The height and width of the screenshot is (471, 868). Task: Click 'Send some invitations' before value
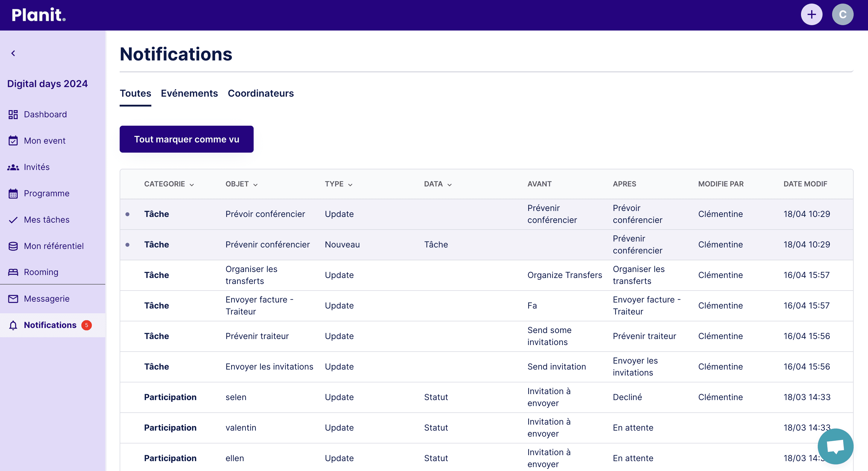(x=549, y=336)
